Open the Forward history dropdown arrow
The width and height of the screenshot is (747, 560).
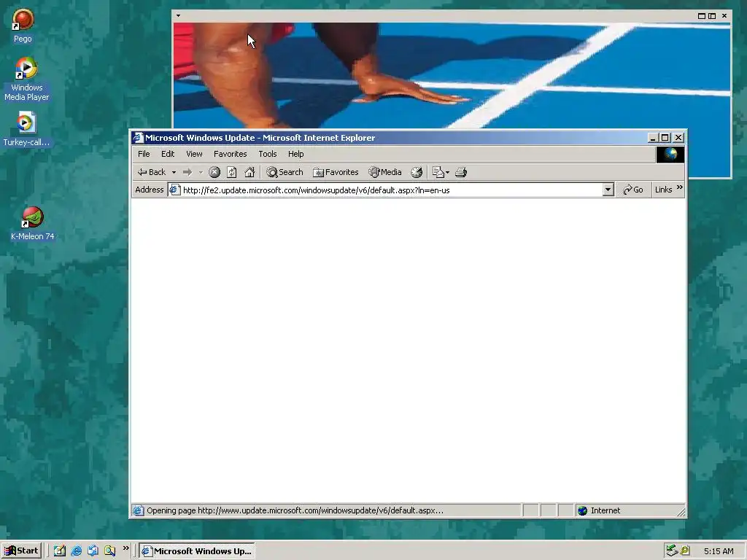pos(201,172)
